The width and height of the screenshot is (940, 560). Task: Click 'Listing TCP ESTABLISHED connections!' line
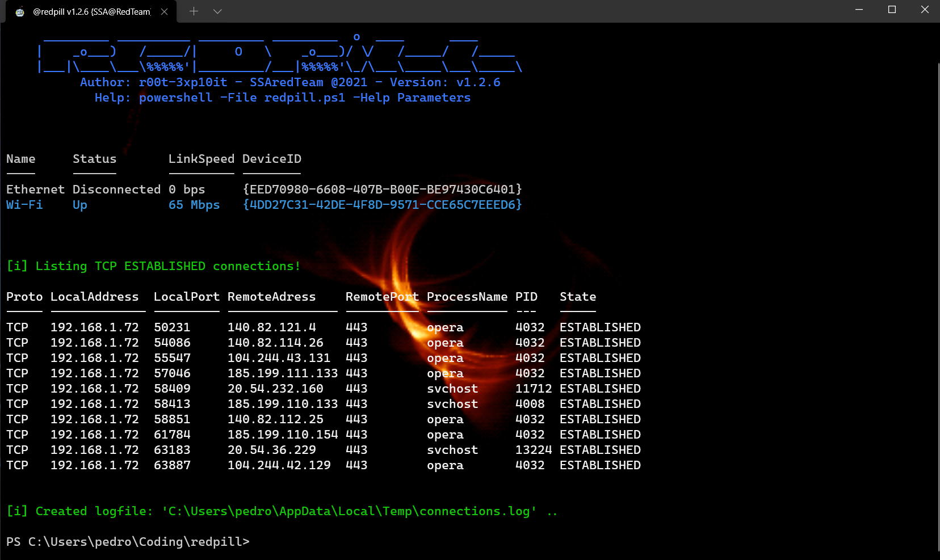point(153,266)
